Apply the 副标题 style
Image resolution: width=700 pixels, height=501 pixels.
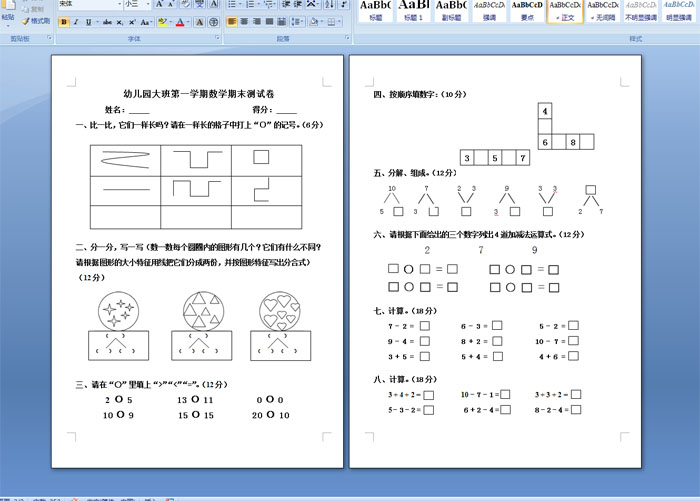click(451, 11)
